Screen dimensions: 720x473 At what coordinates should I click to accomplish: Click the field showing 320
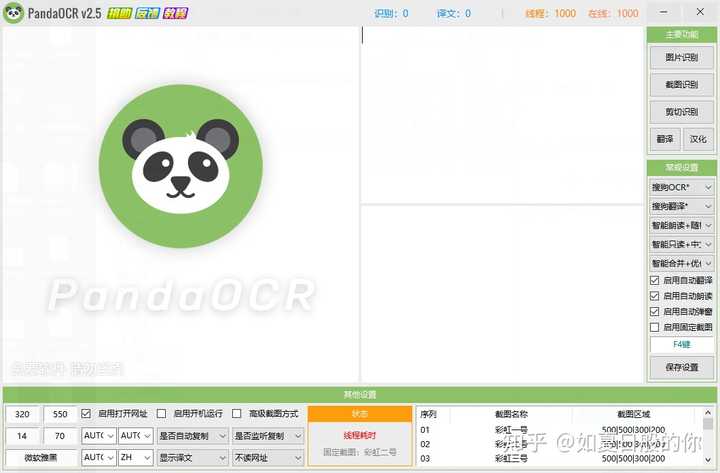click(x=22, y=414)
